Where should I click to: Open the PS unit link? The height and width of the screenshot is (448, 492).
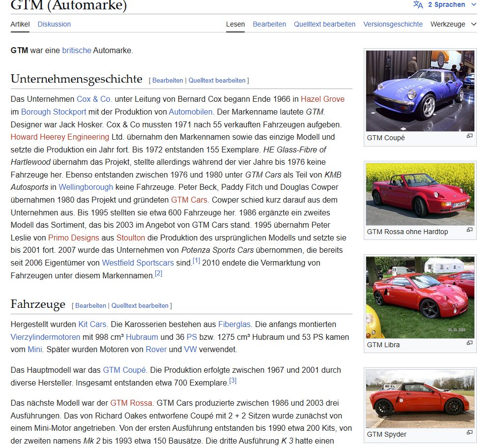pos(192,337)
